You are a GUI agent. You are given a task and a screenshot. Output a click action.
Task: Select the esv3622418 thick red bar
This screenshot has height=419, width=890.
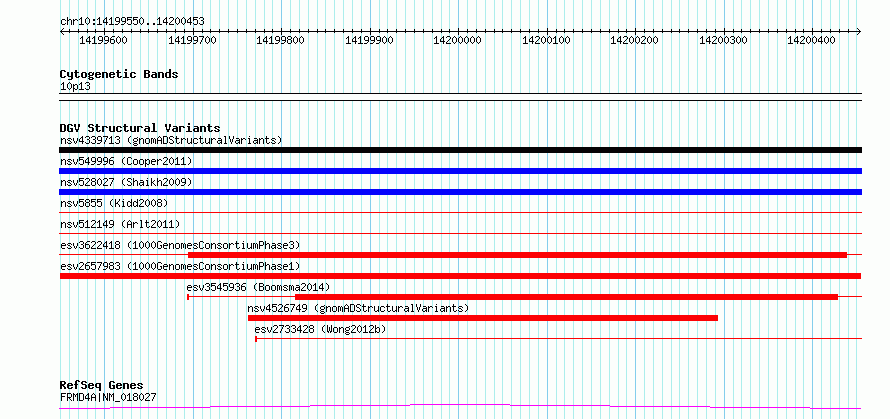click(x=517, y=255)
